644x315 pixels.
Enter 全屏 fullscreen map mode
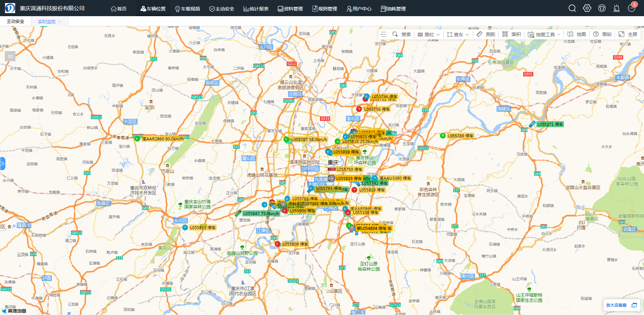(628, 34)
